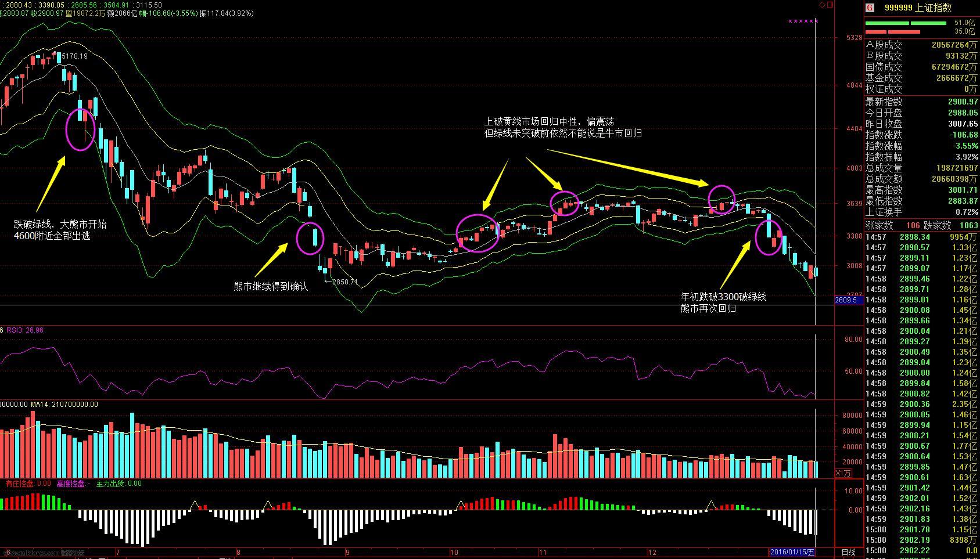The height and width of the screenshot is (559, 980).
Task: Click the 上证换手 row
Action: click(921, 212)
